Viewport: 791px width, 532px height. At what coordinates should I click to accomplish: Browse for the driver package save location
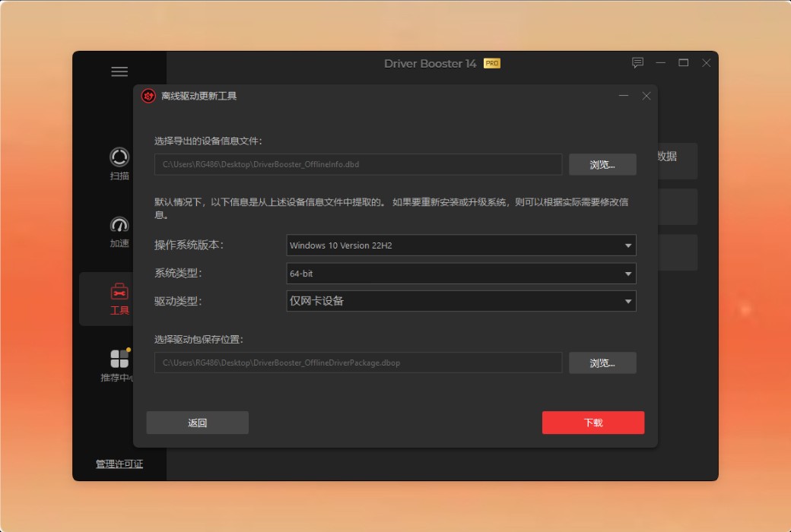coord(602,363)
